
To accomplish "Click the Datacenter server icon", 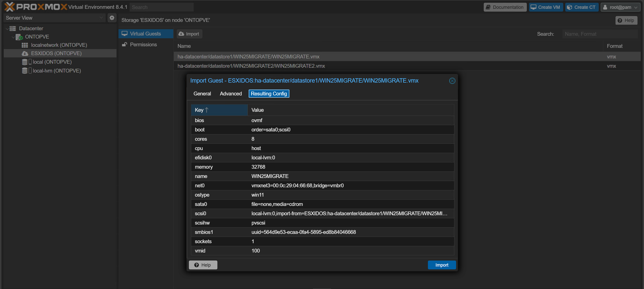I will 13,28.
